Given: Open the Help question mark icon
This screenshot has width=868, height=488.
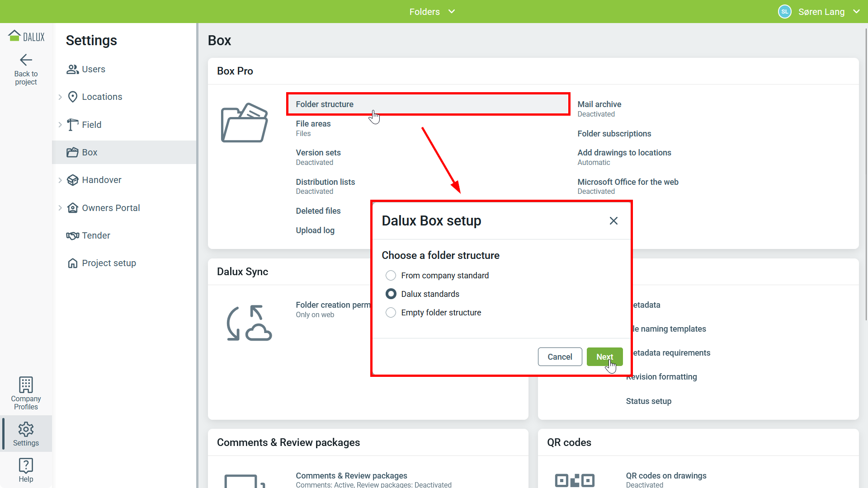Looking at the screenshot, I should tap(26, 465).
